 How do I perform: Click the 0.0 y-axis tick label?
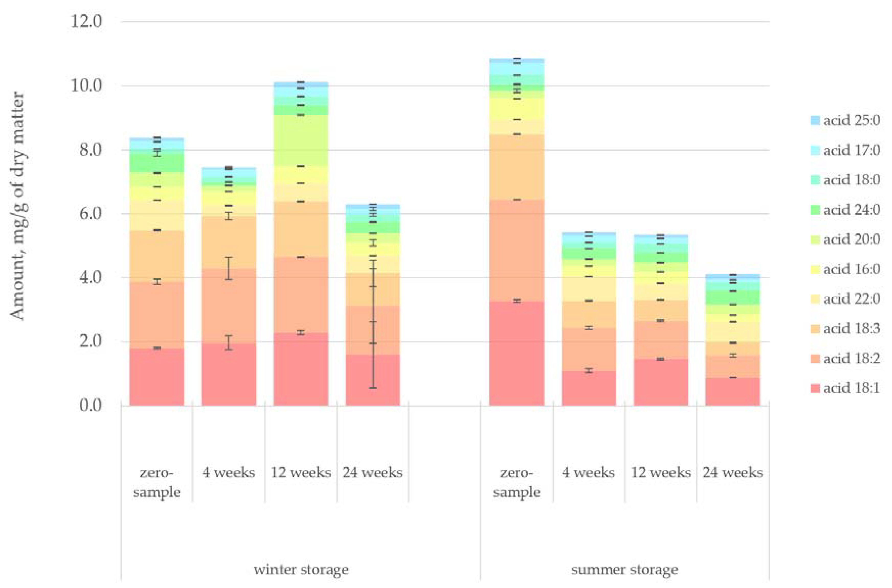90,405
